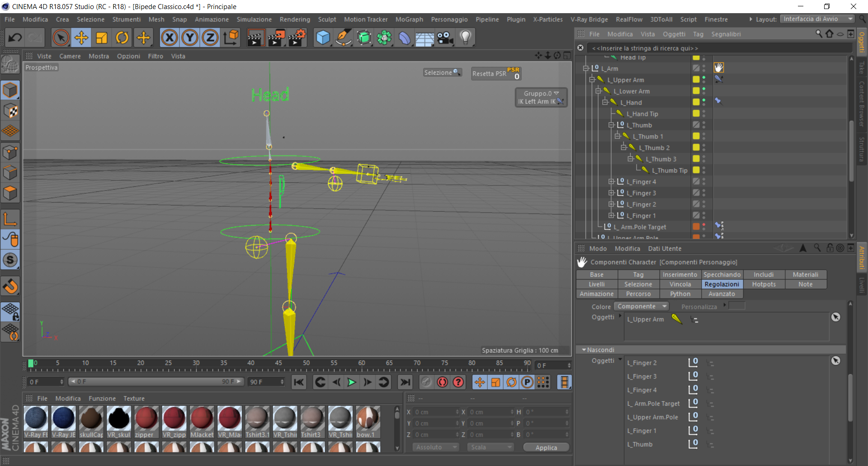Open Assoluto dropdown

435,447
